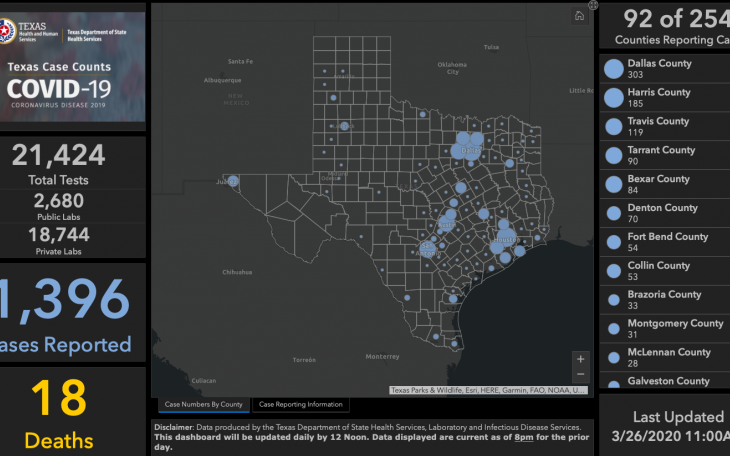The height and width of the screenshot is (456, 730).
Task: Select Montgomery County list entry
Action: pos(674,330)
